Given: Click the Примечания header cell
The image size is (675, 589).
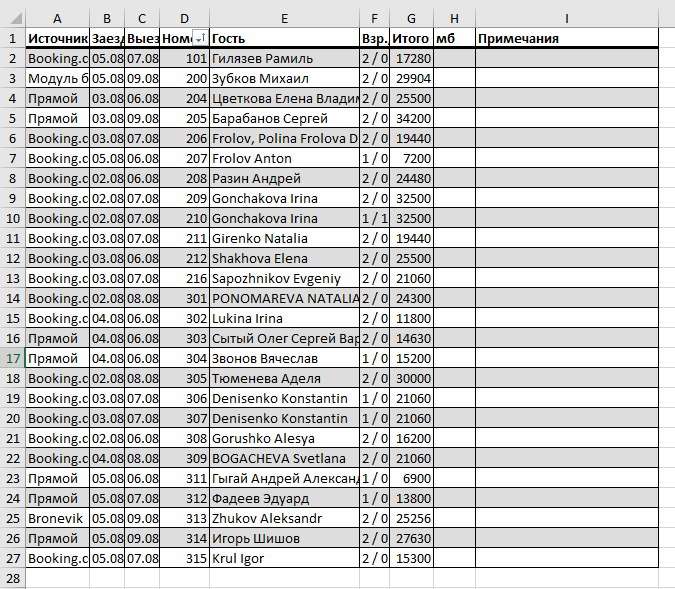Looking at the screenshot, I should point(567,38).
